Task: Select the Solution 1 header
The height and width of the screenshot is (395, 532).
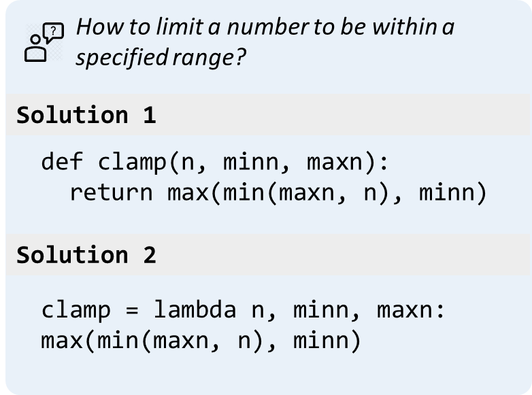Action: 86,115
